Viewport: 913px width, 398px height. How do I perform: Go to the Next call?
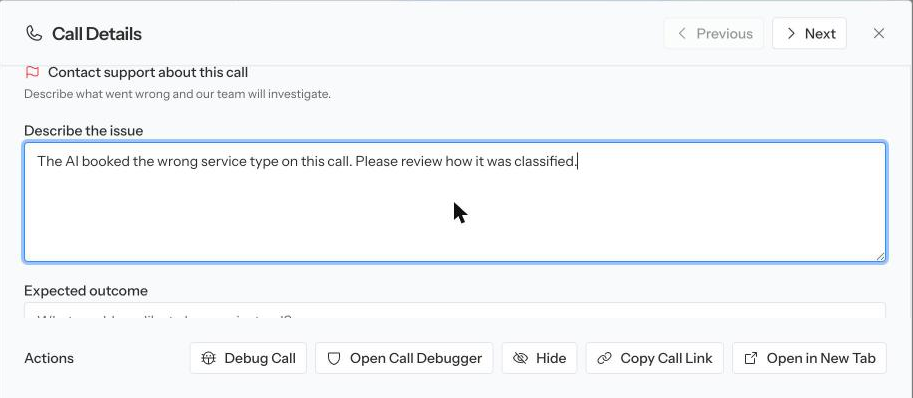point(809,34)
